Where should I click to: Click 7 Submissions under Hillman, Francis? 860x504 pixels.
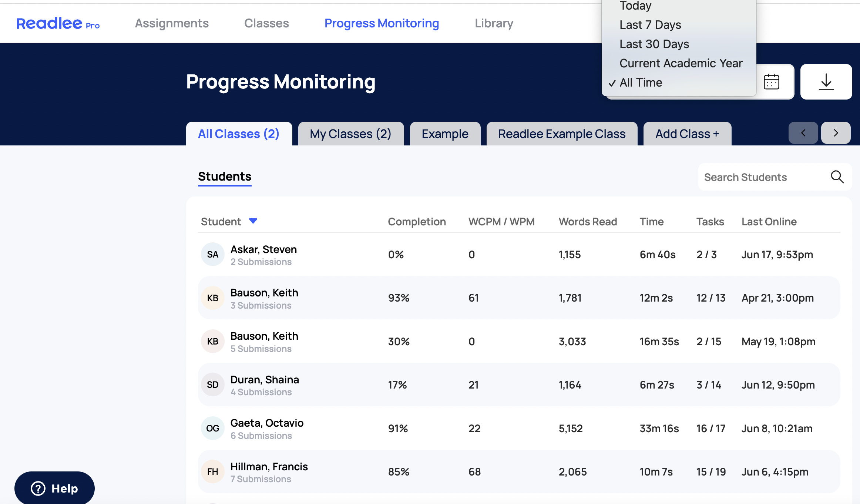[261, 479]
